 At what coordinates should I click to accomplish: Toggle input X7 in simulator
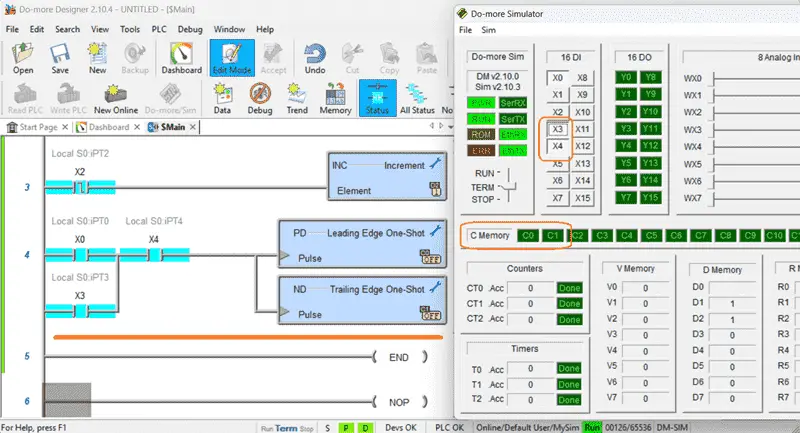coord(557,198)
